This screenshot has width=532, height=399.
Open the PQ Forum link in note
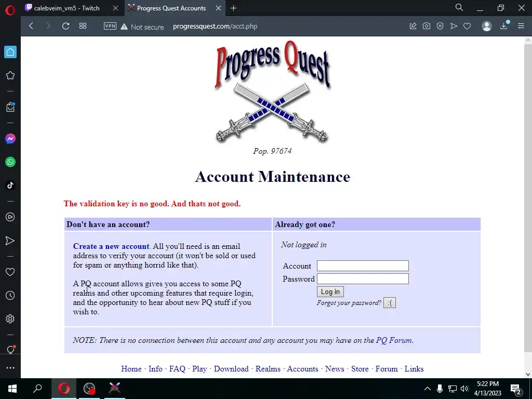pos(394,340)
